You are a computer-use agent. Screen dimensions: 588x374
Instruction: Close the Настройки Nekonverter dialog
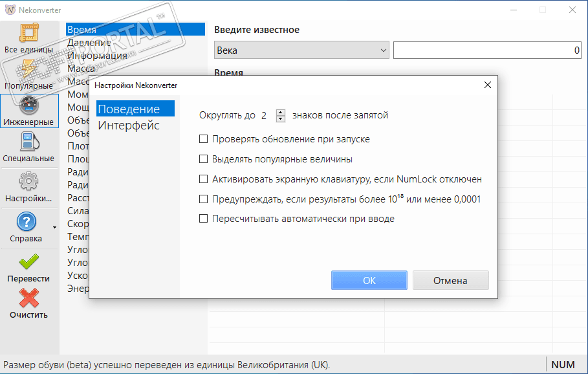[487, 85]
